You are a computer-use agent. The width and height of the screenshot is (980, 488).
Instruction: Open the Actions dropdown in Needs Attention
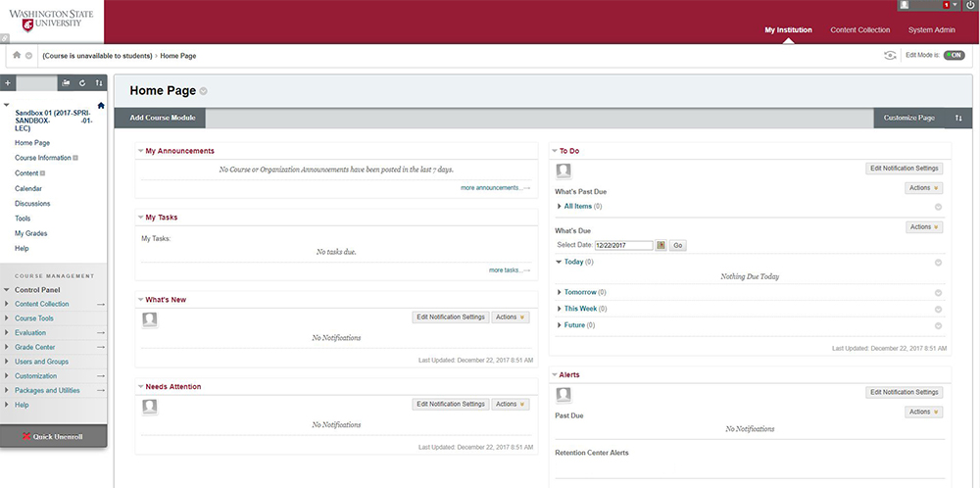click(x=511, y=404)
